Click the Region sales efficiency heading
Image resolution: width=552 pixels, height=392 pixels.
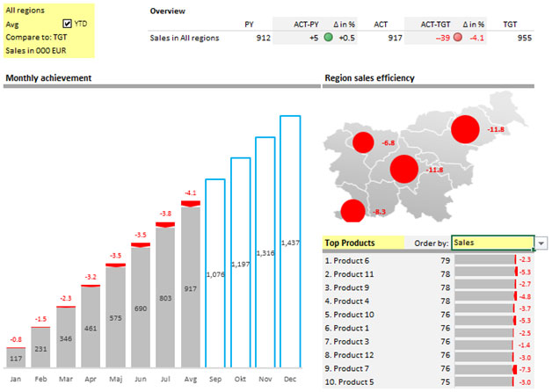tap(369, 77)
